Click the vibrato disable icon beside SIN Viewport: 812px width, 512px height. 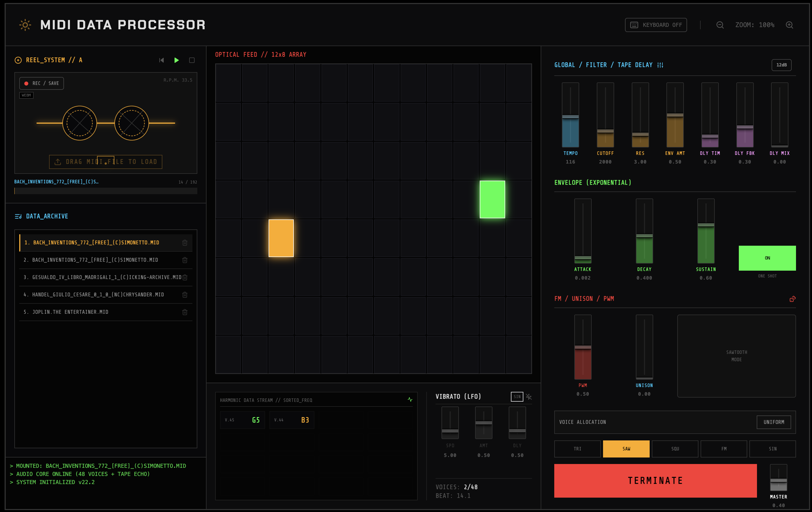(x=529, y=396)
